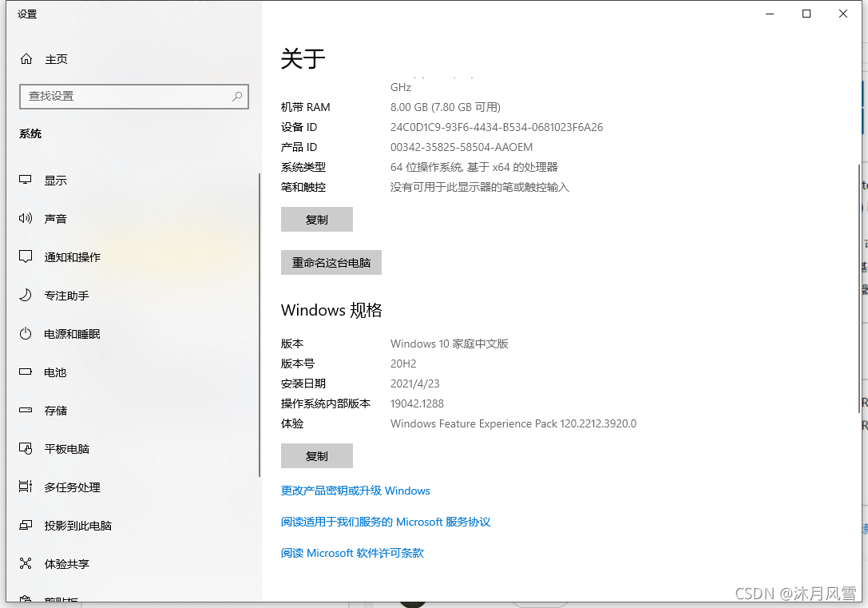Click the 没有可用于此显示器的笔或触控输入 text
This screenshot has height=608, width=868.
click(479, 187)
